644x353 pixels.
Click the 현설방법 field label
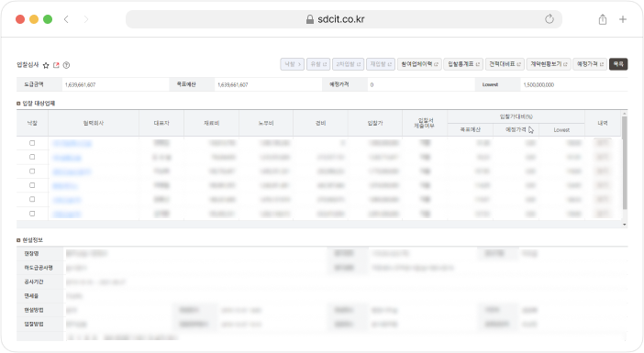click(x=34, y=310)
